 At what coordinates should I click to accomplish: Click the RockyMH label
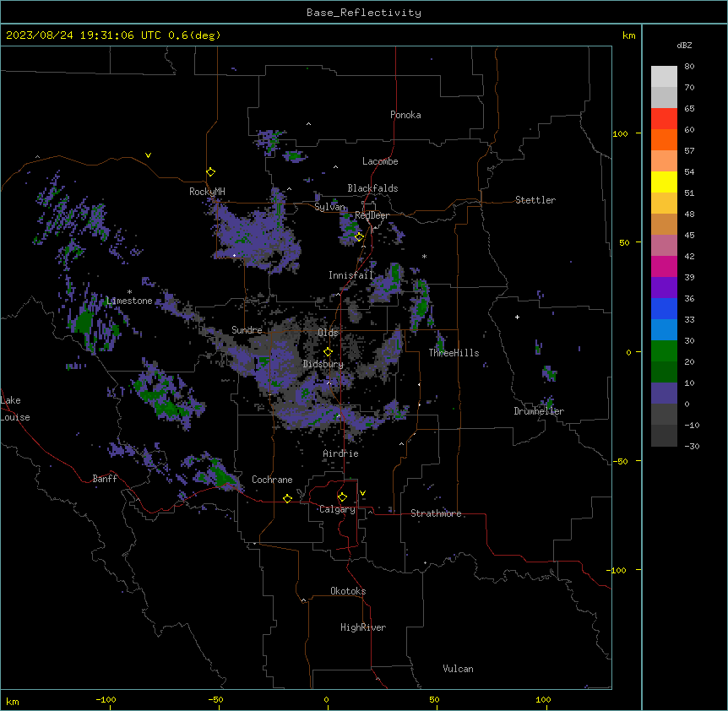[207, 192]
